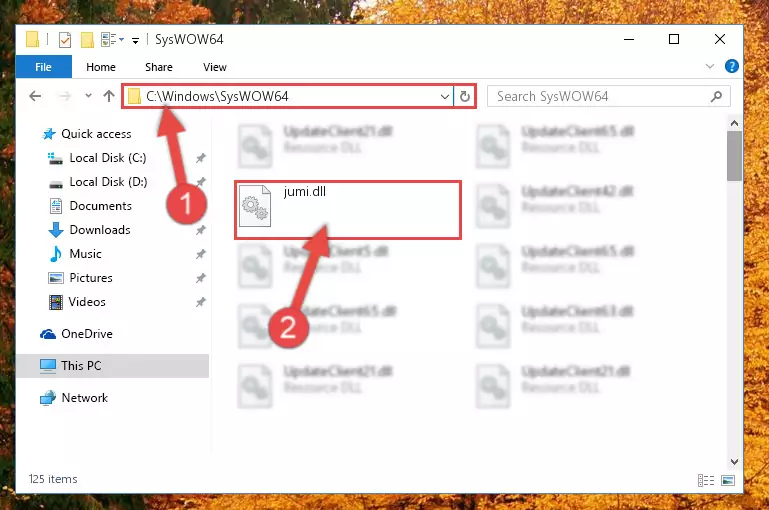Click the scroll down arrow of file list
The width and height of the screenshot is (769, 510).
(x=734, y=461)
